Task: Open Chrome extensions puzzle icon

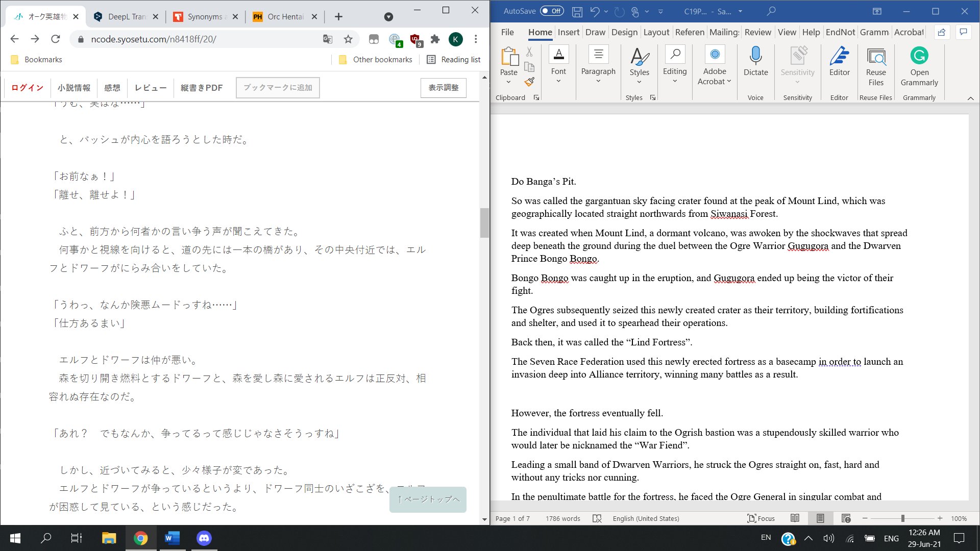Action: pos(435,39)
